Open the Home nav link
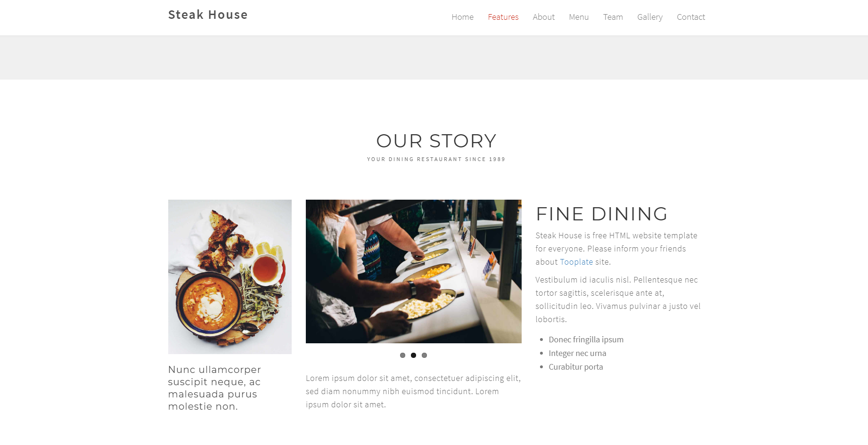 [462, 17]
